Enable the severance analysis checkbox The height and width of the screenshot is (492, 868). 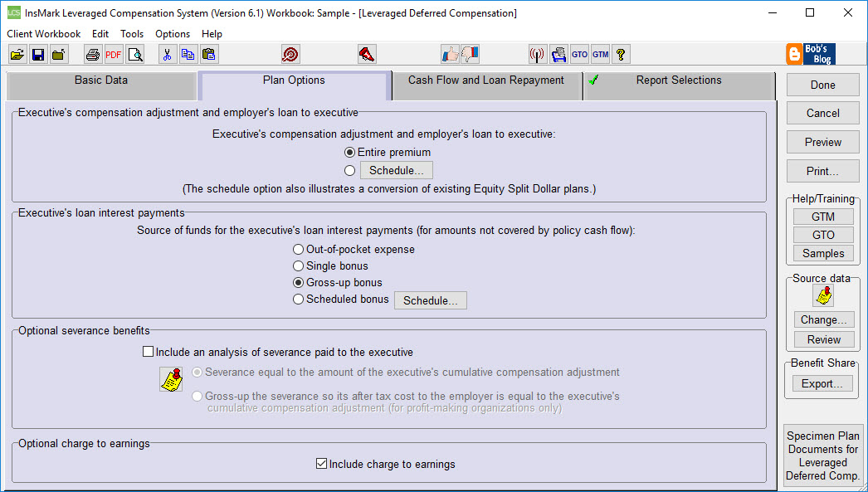click(x=148, y=351)
